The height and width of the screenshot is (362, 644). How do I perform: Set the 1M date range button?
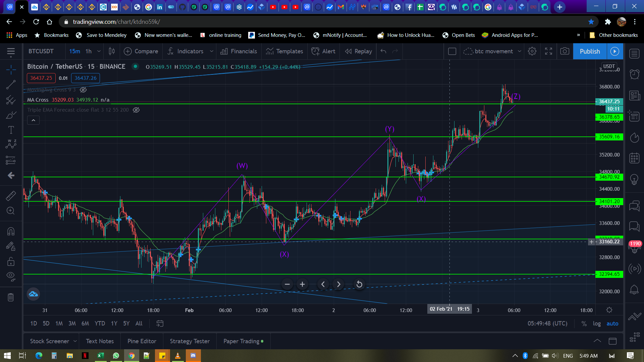click(x=59, y=323)
